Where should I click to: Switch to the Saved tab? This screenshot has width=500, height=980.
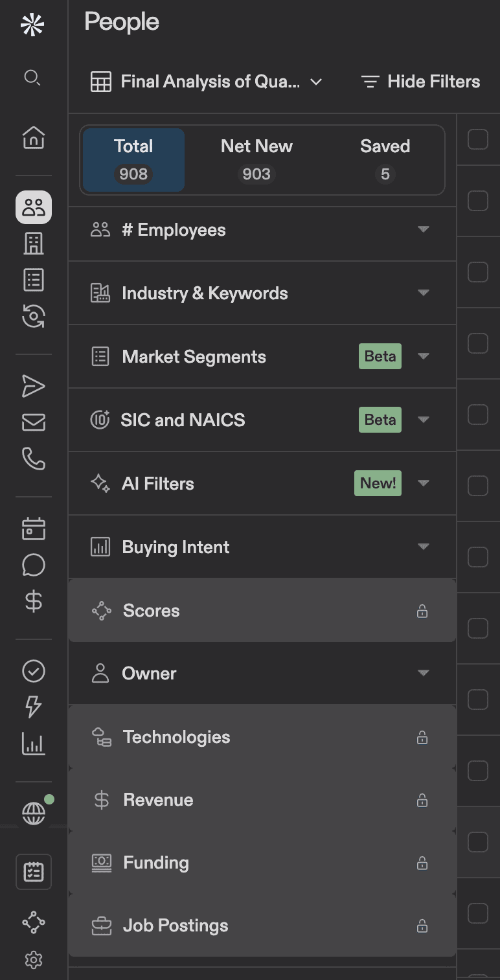point(385,160)
